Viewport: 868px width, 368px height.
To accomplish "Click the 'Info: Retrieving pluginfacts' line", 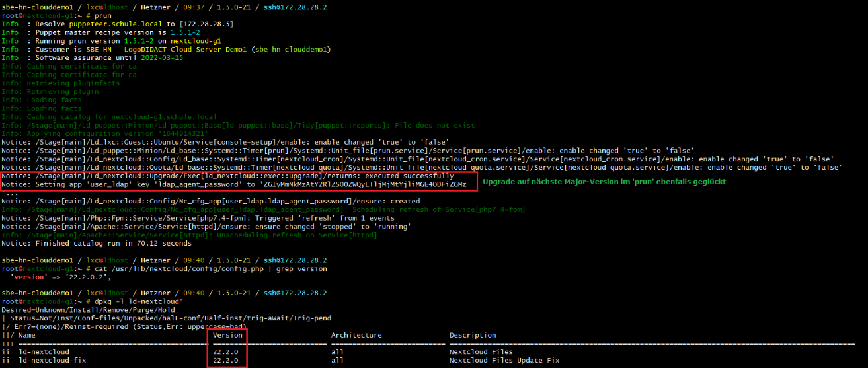I will (61, 83).
